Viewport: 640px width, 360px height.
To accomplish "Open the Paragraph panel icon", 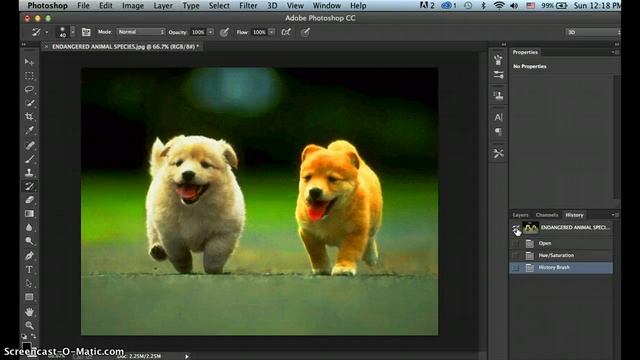I will tap(498, 132).
